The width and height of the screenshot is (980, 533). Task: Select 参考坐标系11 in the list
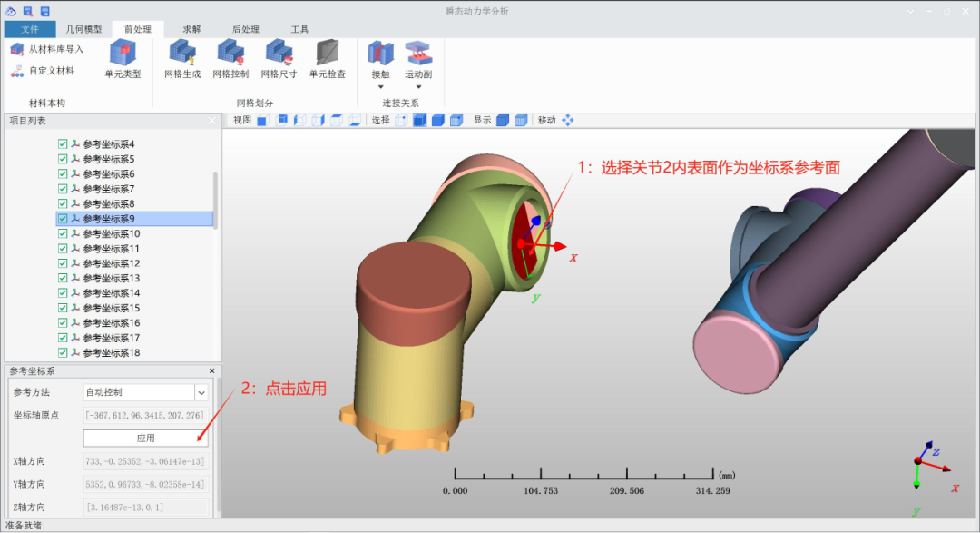point(112,249)
